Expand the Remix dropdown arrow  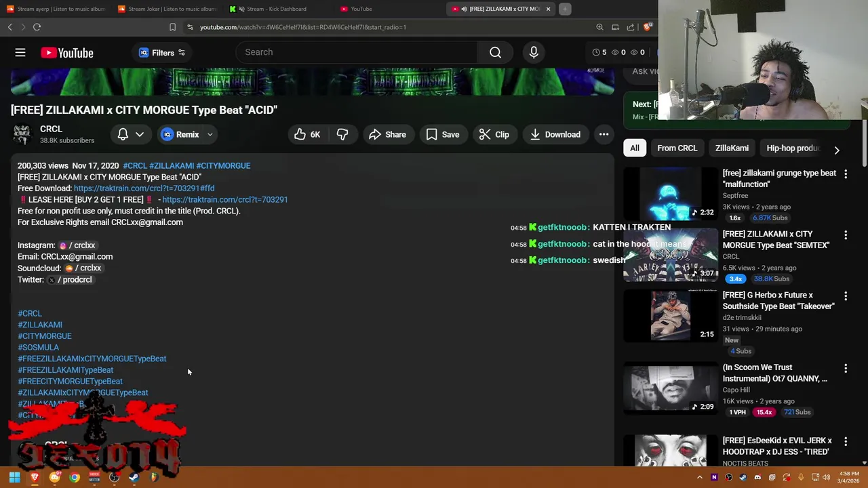210,134
